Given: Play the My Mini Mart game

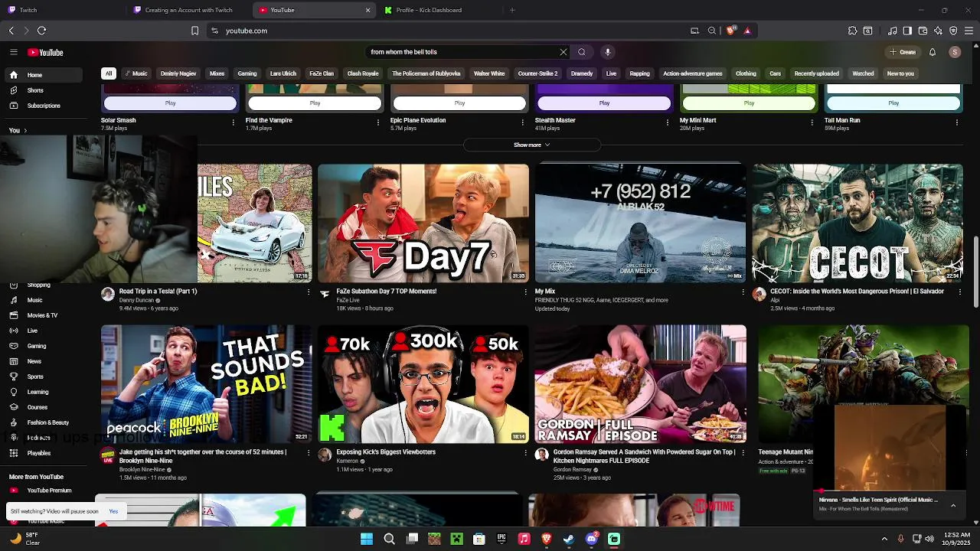Looking at the screenshot, I should point(749,103).
